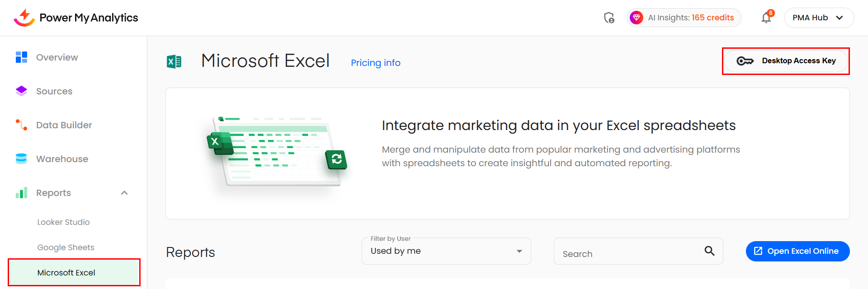Collapse the Reports sidebar section
Screen dimensions: 868x289
124,193
